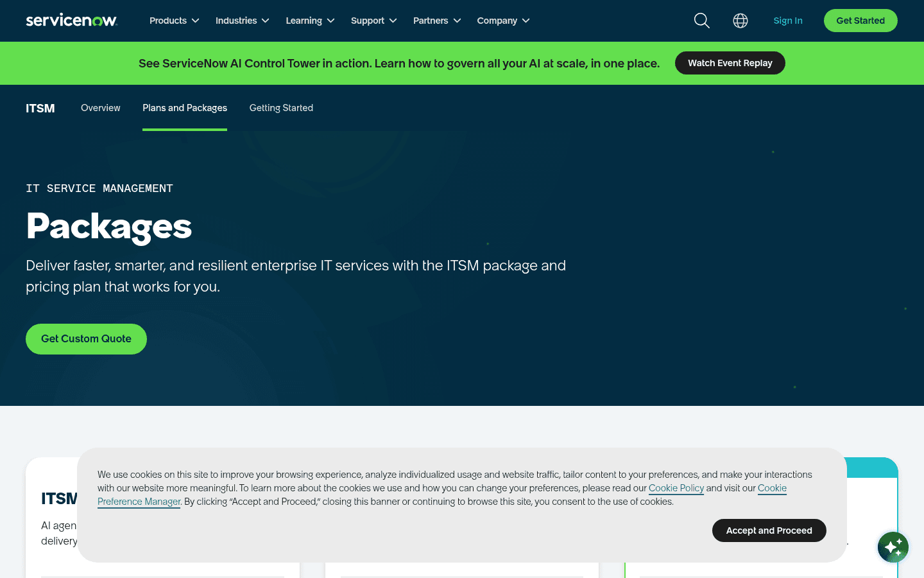Click the AI Control Tower banner text

(x=399, y=64)
